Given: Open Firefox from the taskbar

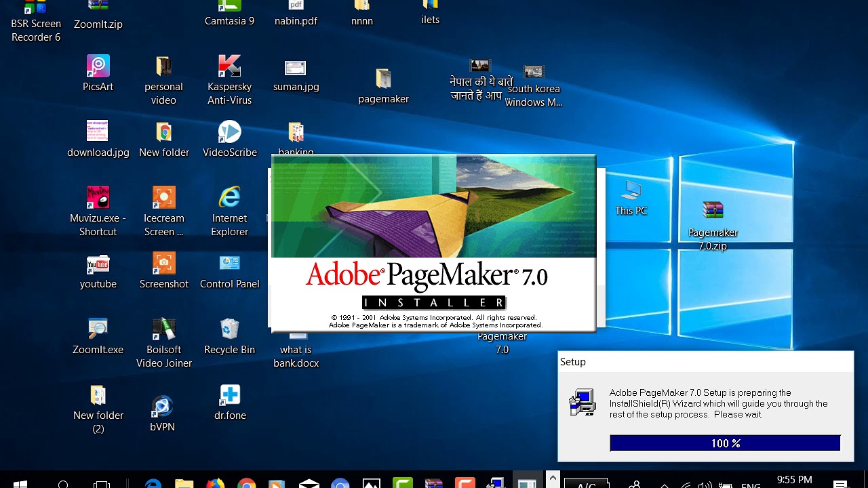Looking at the screenshot, I should (216, 484).
